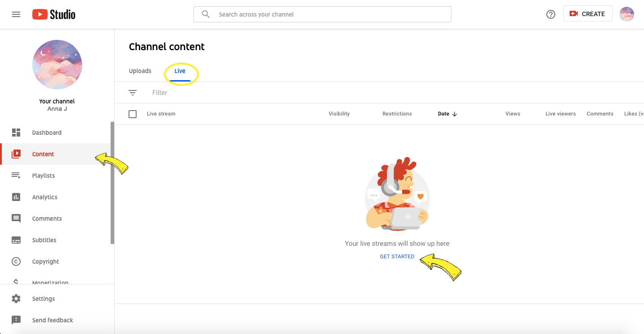Select all live streams checkbox
The height and width of the screenshot is (334, 644).
tap(133, 114)
